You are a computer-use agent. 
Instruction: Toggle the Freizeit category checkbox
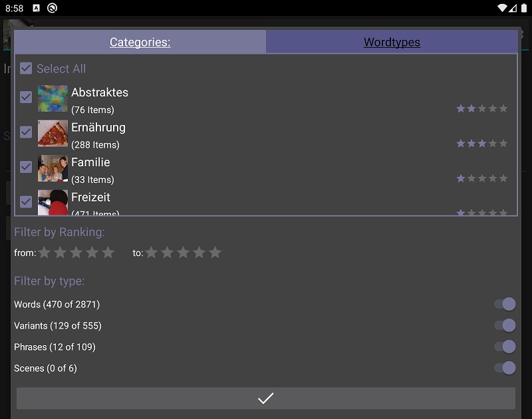pyautogui.click(x=26, y=202)
